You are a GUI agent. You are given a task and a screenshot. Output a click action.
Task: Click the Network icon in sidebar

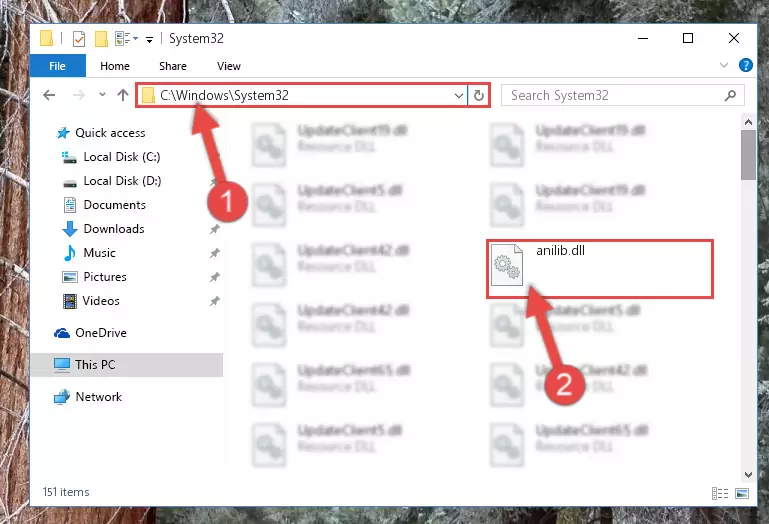[x=62, y=396]
